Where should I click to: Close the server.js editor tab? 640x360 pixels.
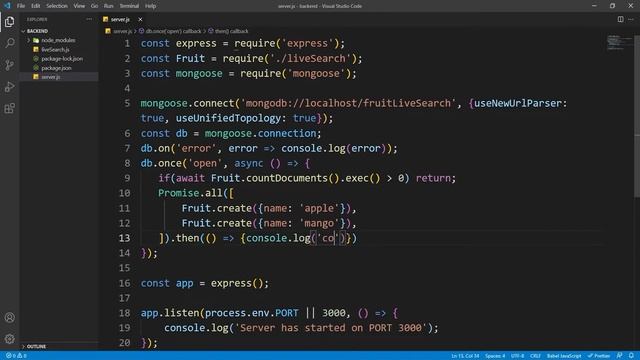(140, 19)
